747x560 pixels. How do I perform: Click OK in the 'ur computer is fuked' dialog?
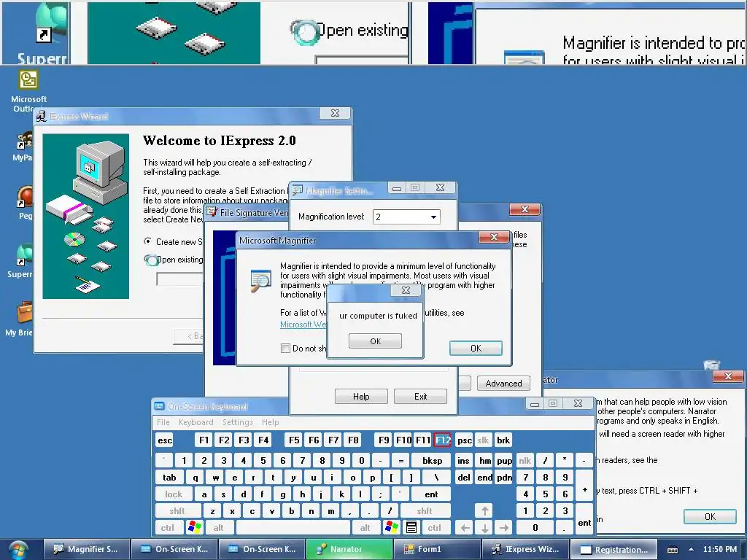(x=375, y=341)
